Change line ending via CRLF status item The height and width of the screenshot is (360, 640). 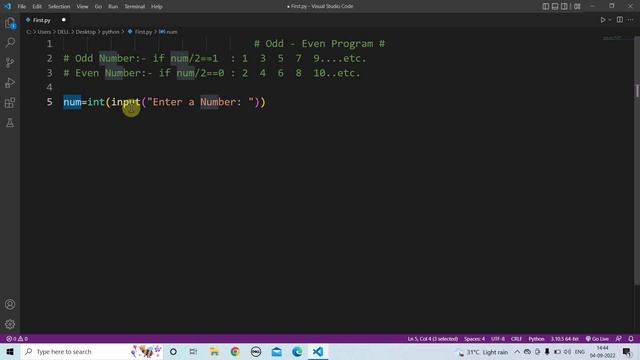click(516, 339)
